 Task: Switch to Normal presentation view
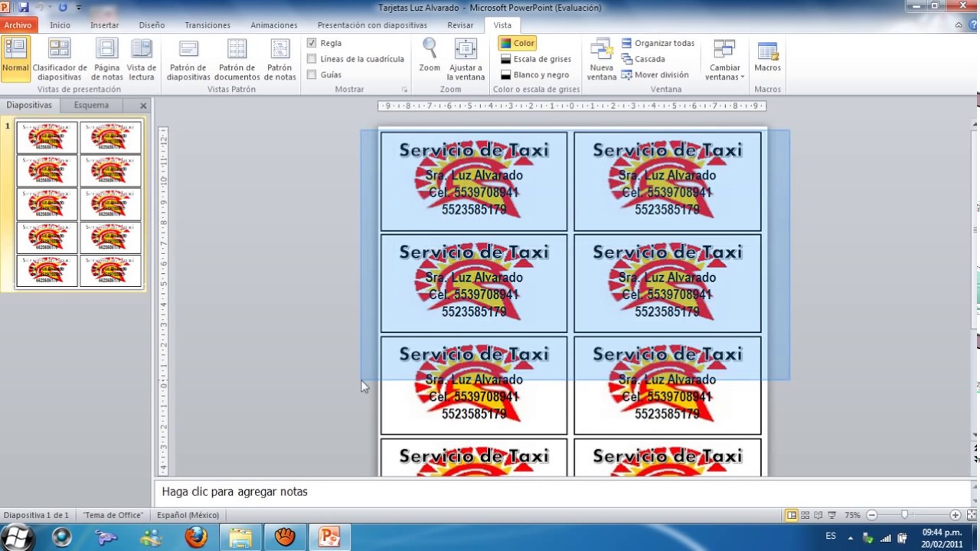point(15,60)
